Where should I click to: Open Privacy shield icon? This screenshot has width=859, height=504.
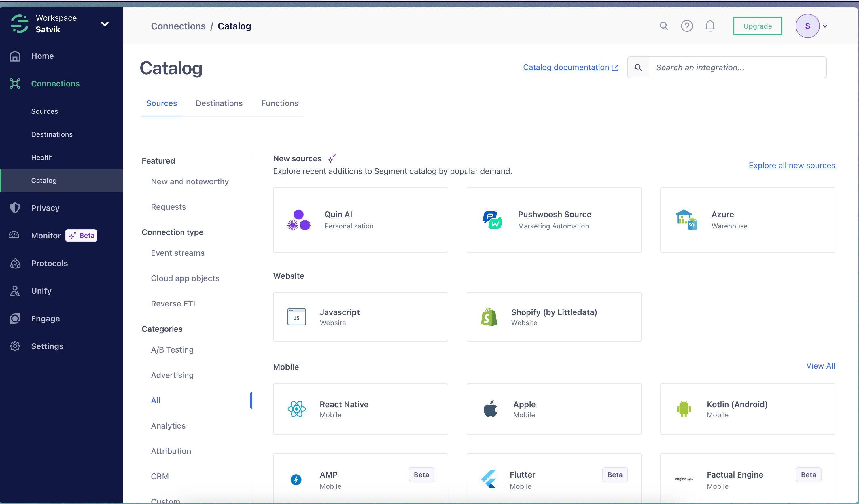tap(15, 208)
